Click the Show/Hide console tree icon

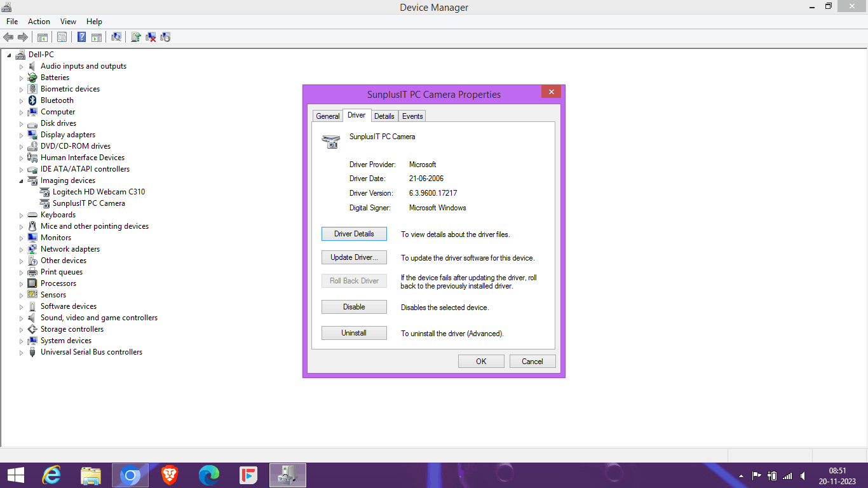click(x=42, y=37)
